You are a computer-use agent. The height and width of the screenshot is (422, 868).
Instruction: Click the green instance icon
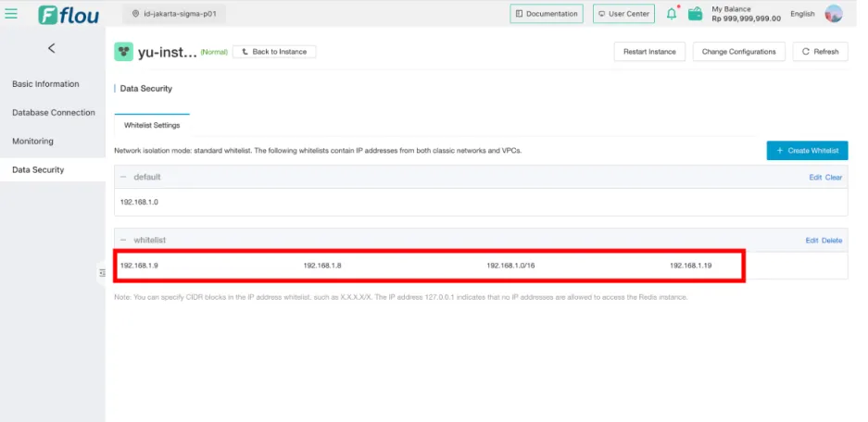pyautogui.click(x=124, y=52)
